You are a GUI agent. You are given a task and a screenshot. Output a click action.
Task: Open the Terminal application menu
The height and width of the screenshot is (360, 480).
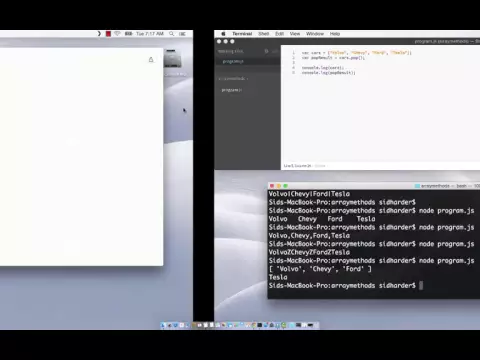point(242,34)
